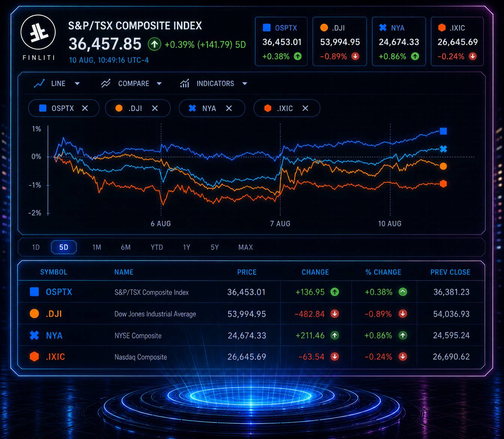Open the .DJI symbol link in the table

(54, 314)
